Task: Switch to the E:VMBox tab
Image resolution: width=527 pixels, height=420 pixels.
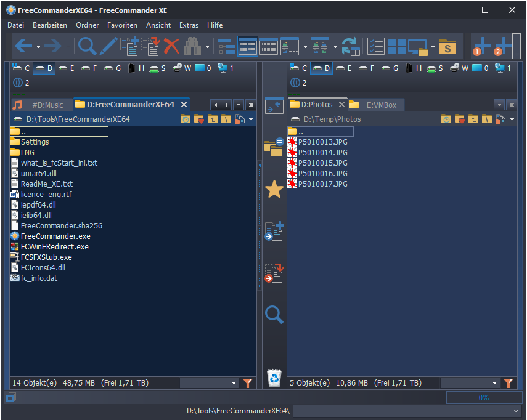Action: click(x=376, y=105)
